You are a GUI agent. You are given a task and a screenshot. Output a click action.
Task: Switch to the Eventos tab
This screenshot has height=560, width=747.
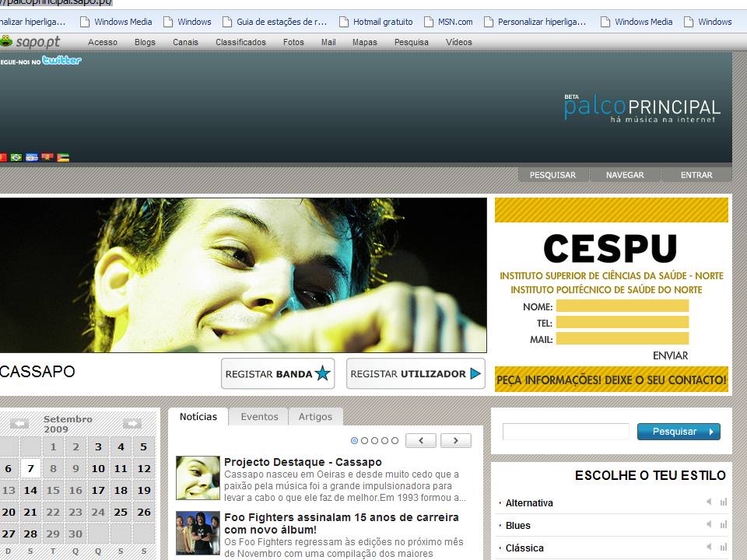pos(259,417)
